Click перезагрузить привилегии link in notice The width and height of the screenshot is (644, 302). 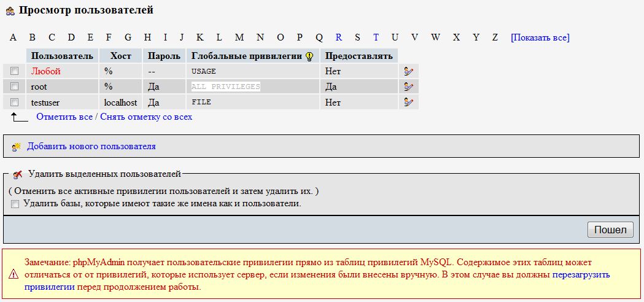coord(581,275)
